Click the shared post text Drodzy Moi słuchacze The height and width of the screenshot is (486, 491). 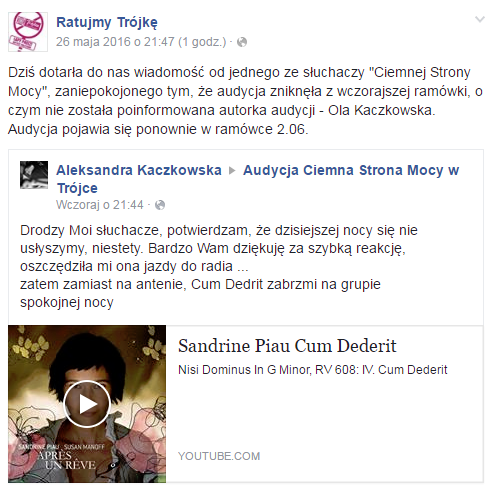[x=219, y=266]
